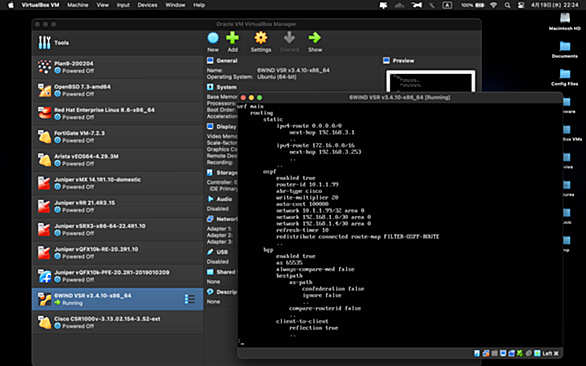Open the list menu icon on 6WIND VSR row
The image size is (586, 366).
coord(189,299)
